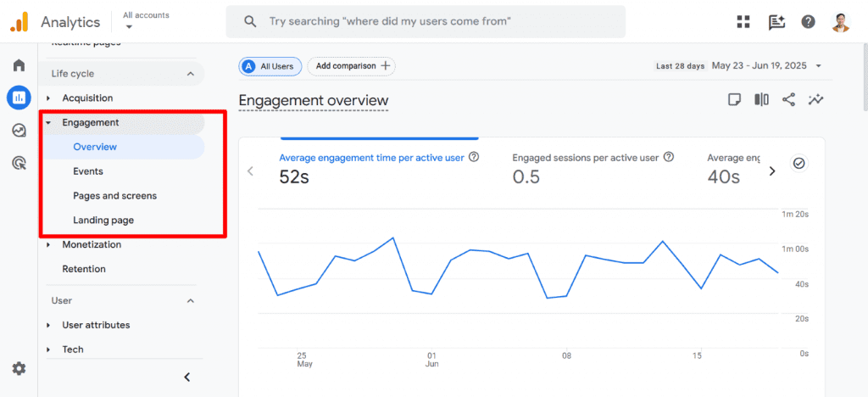The image size is (868, 397).
Task: Expand the Monetization menu
Action: (x=48, y=245)
